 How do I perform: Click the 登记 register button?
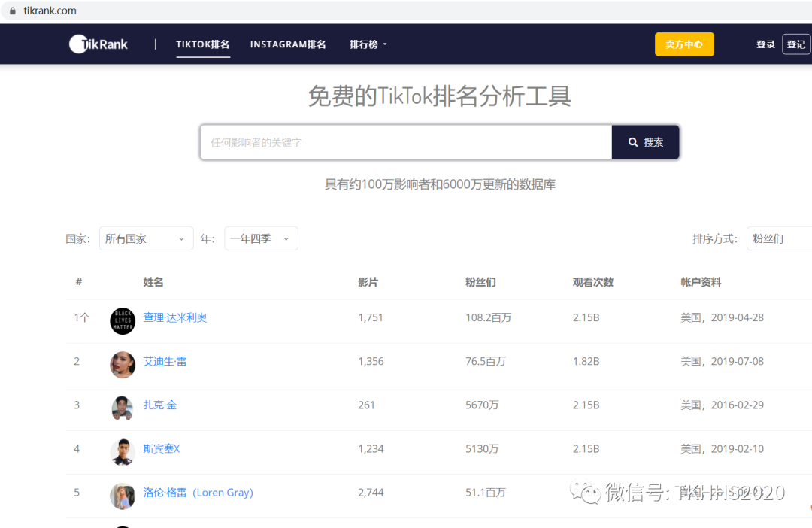tap(796, 44)
